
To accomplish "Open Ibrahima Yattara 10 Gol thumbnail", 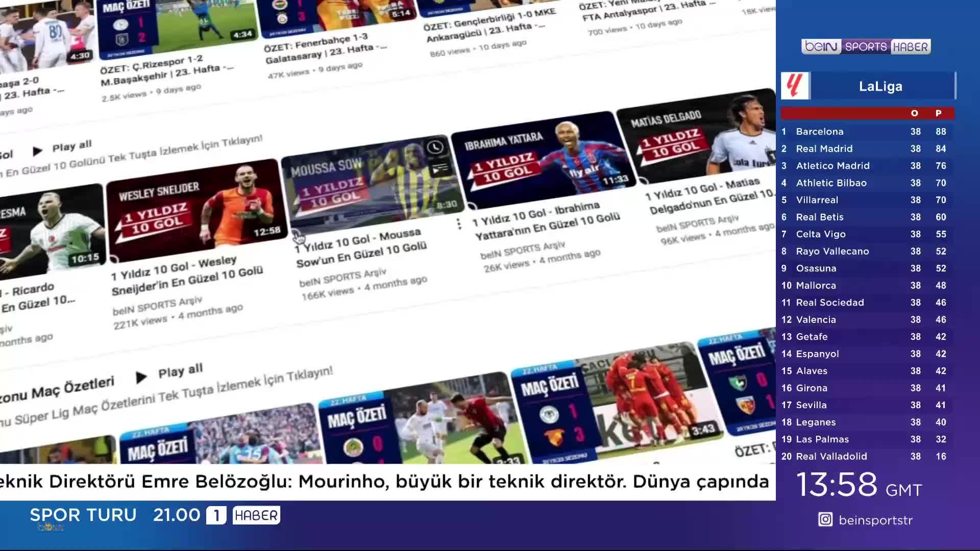I will click(543, 160).
